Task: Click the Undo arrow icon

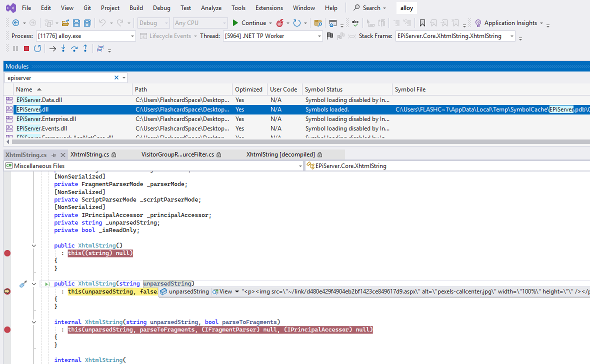Action: [102, 23]
